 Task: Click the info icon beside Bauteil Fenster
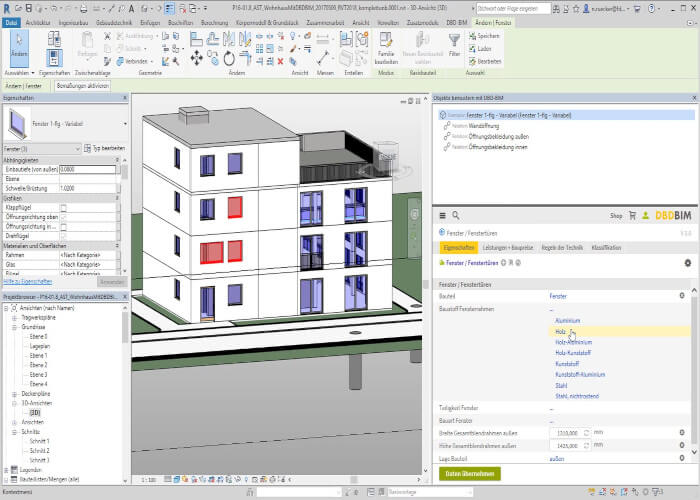click(682, 296)
